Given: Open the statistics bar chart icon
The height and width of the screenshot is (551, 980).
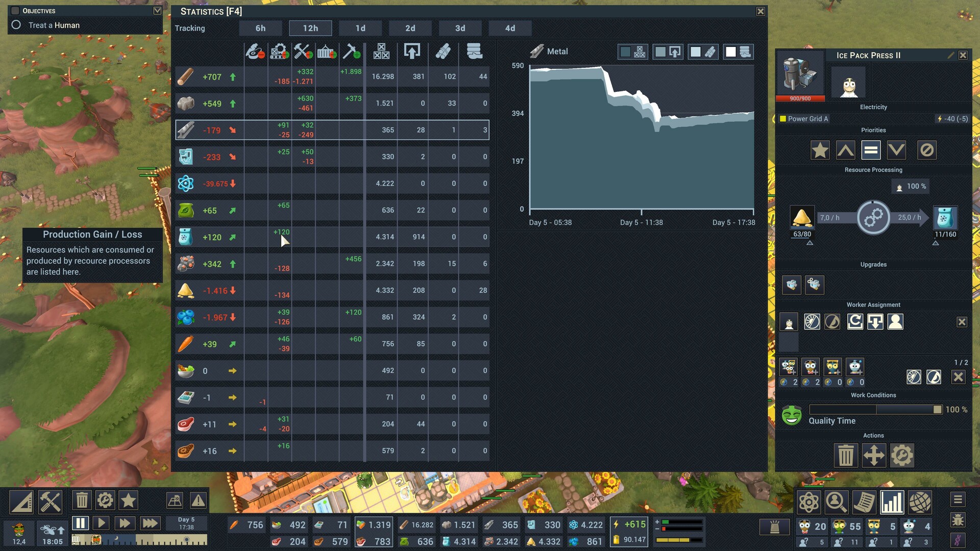Looking at the screenshot, I should 892,503.
